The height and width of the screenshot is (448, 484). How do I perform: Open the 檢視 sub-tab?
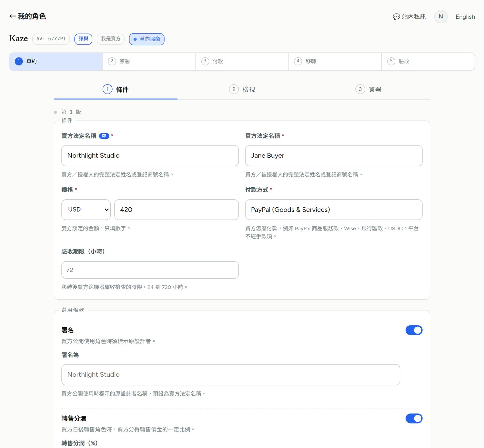tap(242, 89)
